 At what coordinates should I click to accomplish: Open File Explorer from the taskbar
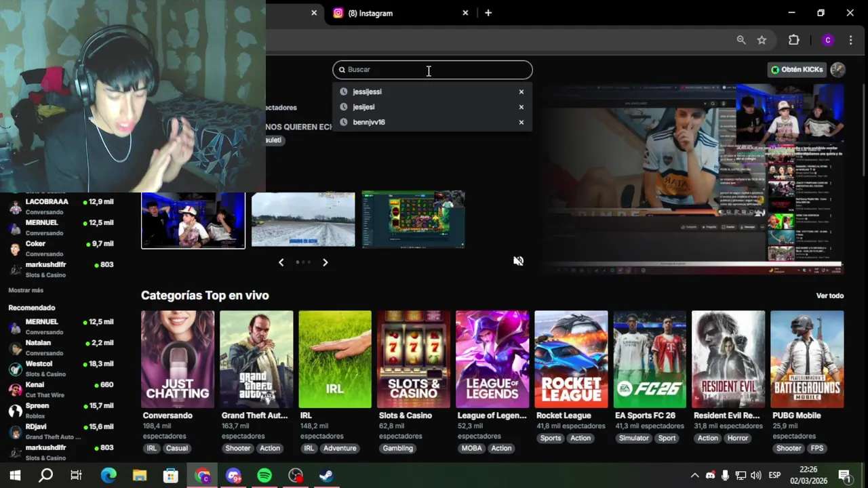click(140, 476)
